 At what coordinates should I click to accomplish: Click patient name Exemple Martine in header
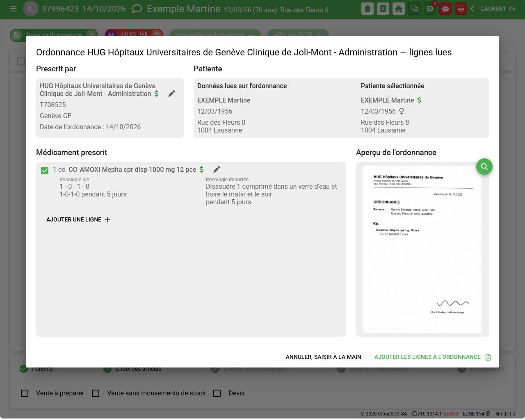[x=184, y=9]
